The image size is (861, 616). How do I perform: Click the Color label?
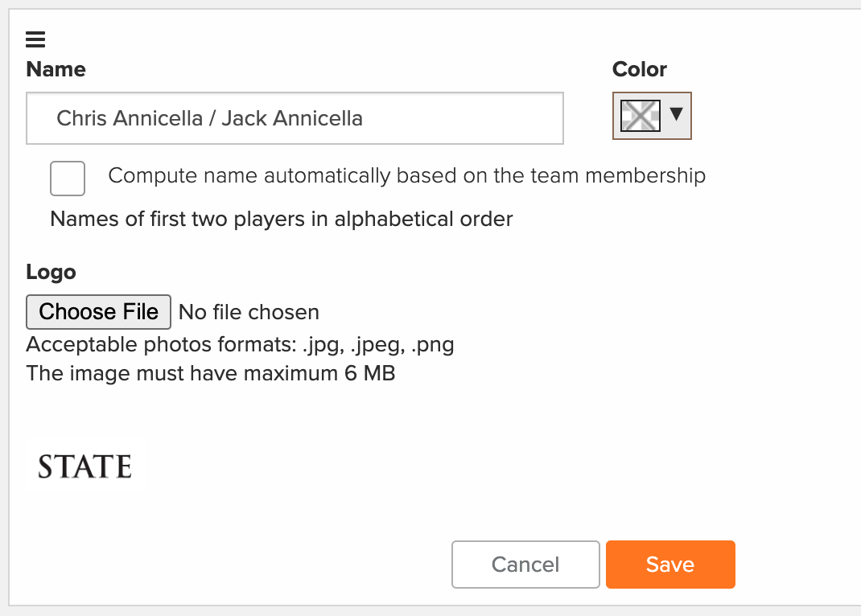[640, 69]
